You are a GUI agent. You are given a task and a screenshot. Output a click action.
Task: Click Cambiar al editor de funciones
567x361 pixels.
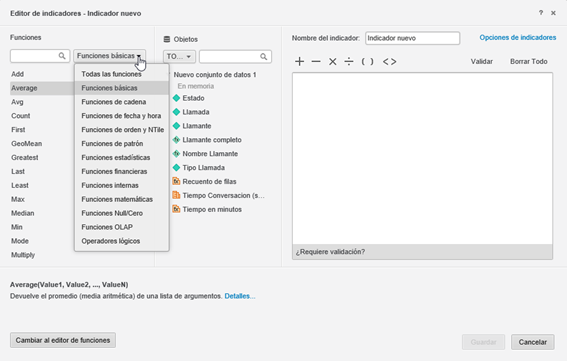[63, 340]
